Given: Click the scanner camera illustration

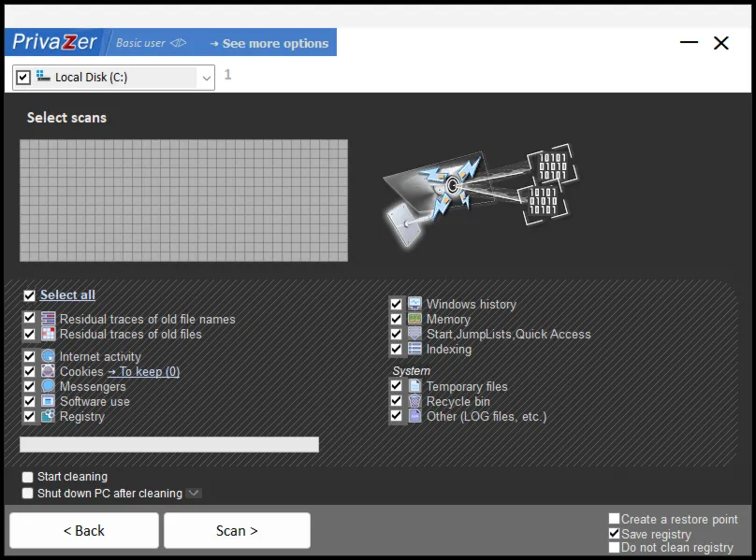Looking at the screenshot, I should pyautogui.click(x=479, y=195).
